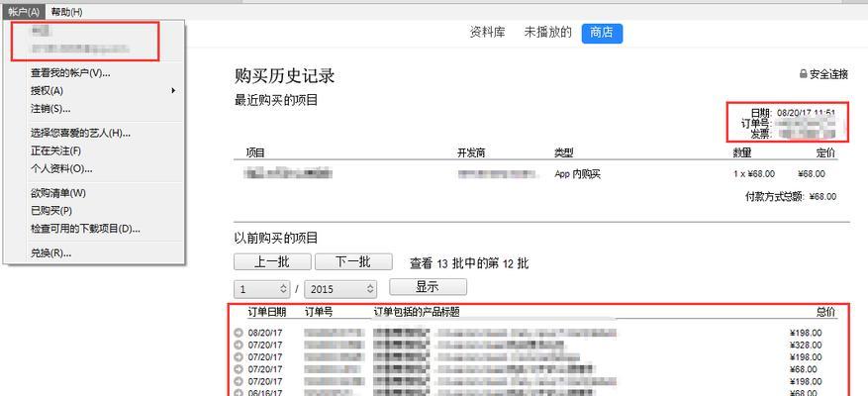Click the 项目 column header
The width and height of the screenshot is (868, 396).
point(255,152)
